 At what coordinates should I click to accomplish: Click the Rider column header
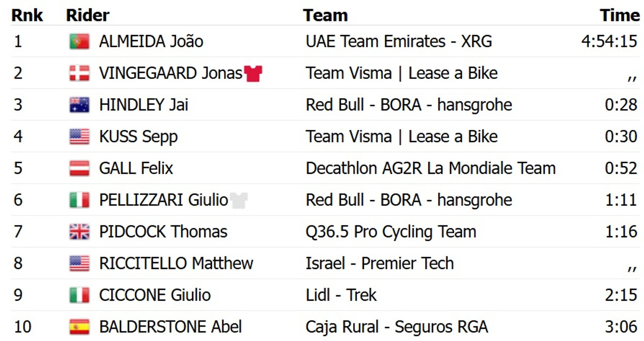click(x=87, y=15)
